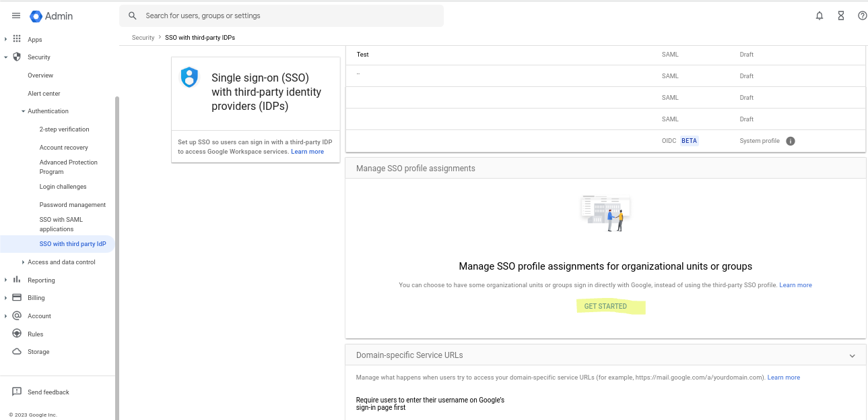
Task: Click the Manage SSO profile assignments header
Action: pos(605,169)
